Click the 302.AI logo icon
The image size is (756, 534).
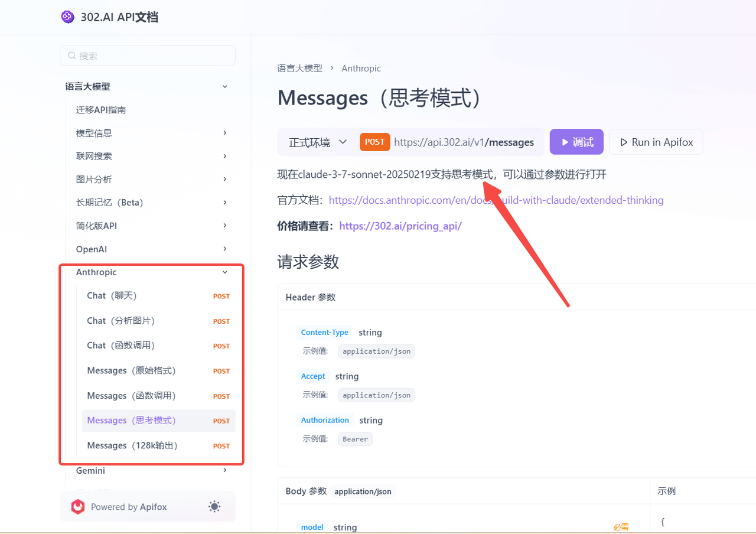coord(68,17)
